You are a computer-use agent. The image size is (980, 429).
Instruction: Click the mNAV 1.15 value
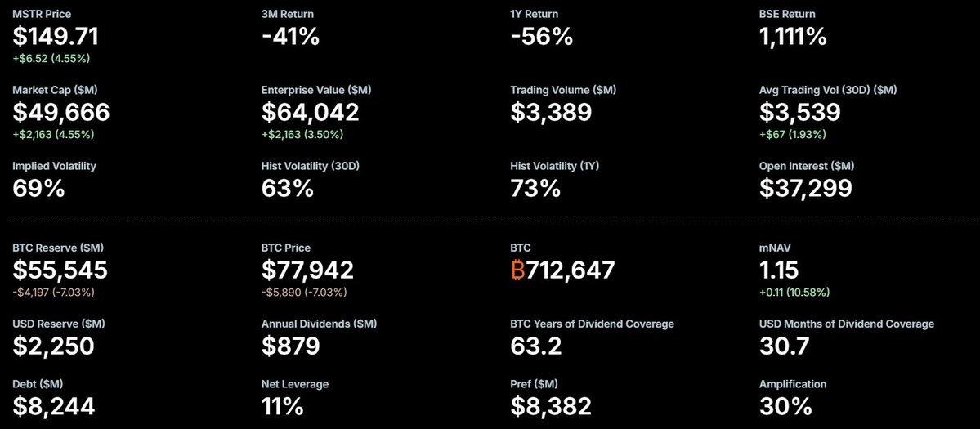(778, 270)
